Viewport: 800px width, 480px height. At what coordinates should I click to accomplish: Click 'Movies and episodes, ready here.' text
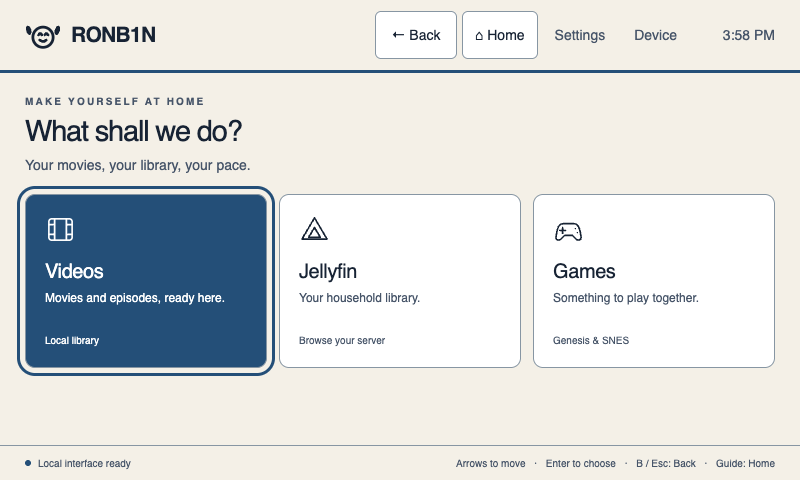click(x=135, y=298)
